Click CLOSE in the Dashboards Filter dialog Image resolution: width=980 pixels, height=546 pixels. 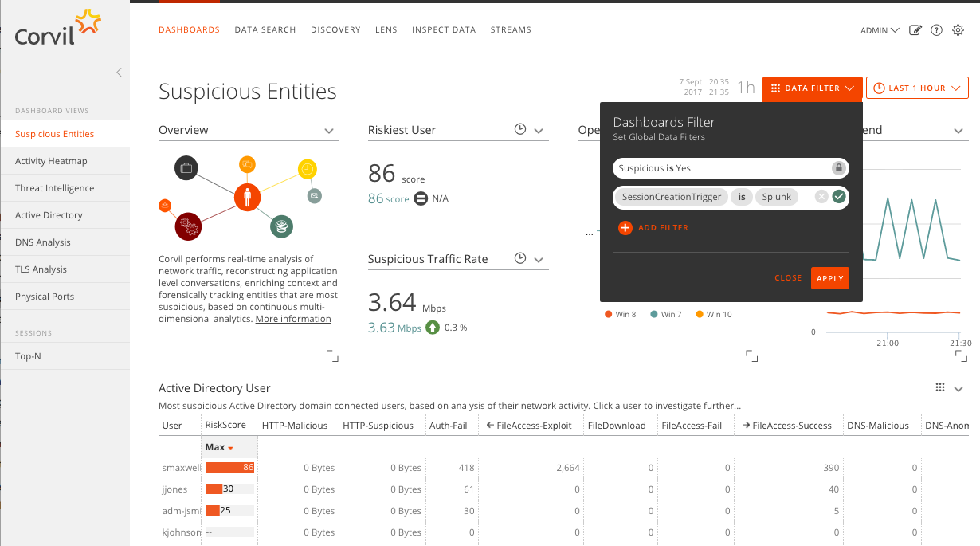click(x=788, y=278)
